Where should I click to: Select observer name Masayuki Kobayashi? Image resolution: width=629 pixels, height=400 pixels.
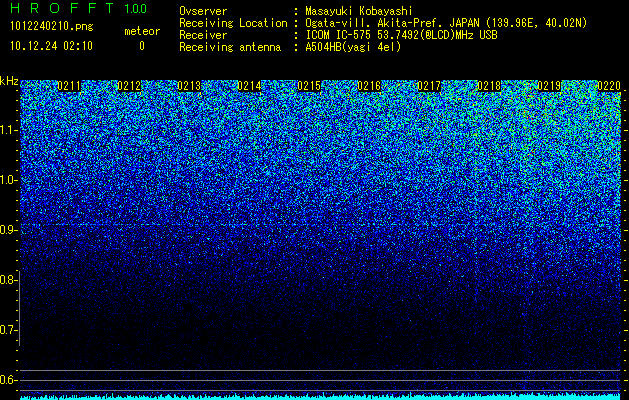(359, 12)
